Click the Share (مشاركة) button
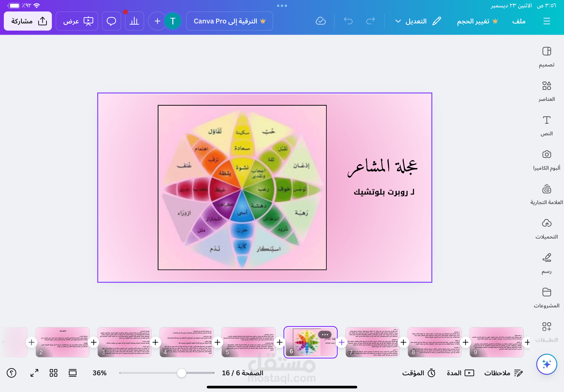Screen dimensions: 564x392 tap(28, 21)
